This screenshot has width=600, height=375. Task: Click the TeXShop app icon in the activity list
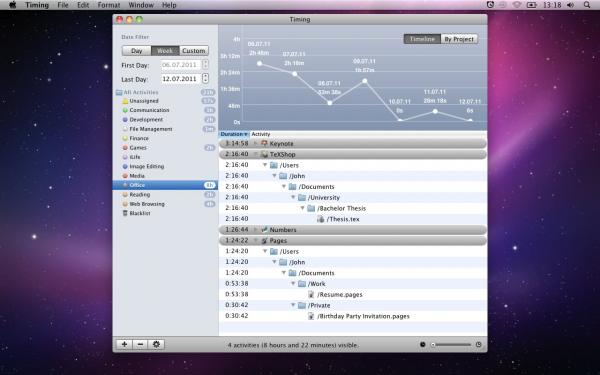pyautogui.click(x=264, y=154)
